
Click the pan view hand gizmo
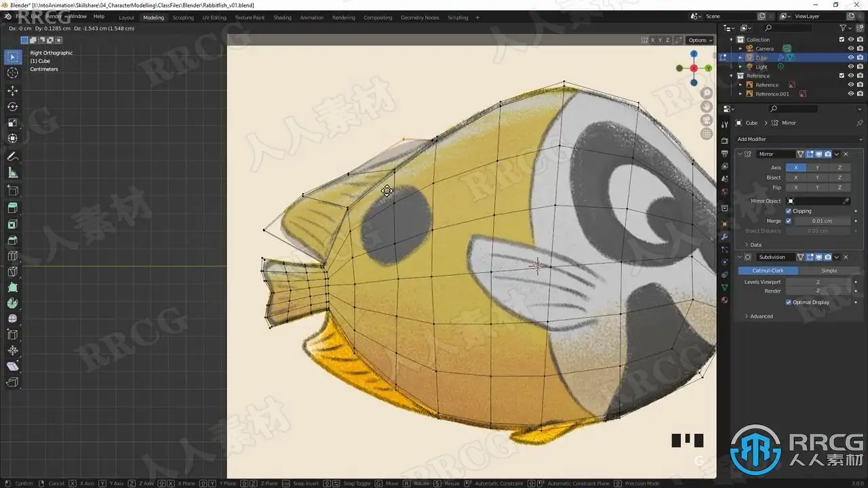[x=707, y=106]
